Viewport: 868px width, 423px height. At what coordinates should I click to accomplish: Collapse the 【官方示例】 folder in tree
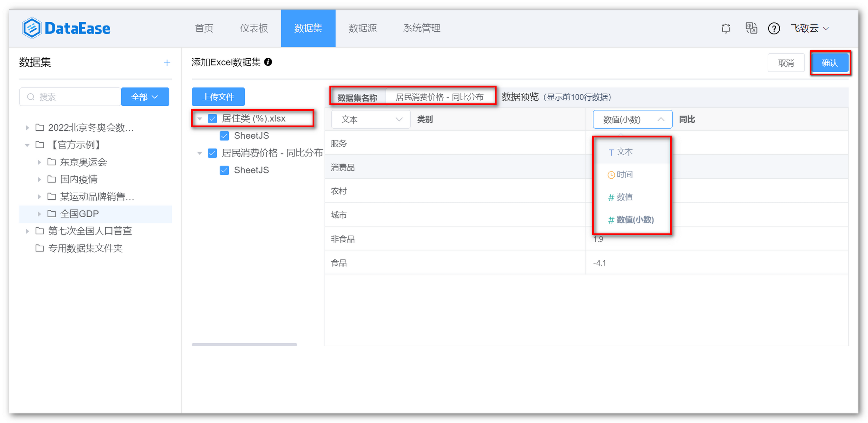tap(27, 145)
